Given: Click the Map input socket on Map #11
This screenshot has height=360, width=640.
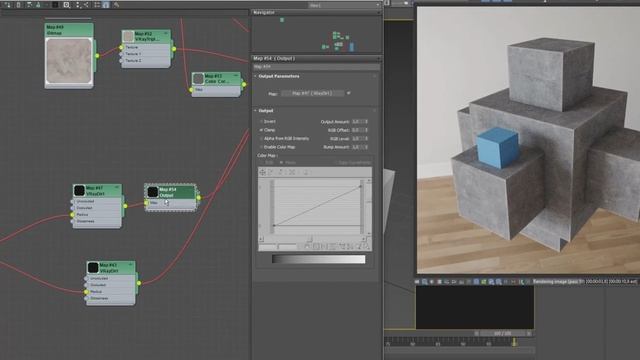Looking at the screenshot, I should tap(191, 89).
